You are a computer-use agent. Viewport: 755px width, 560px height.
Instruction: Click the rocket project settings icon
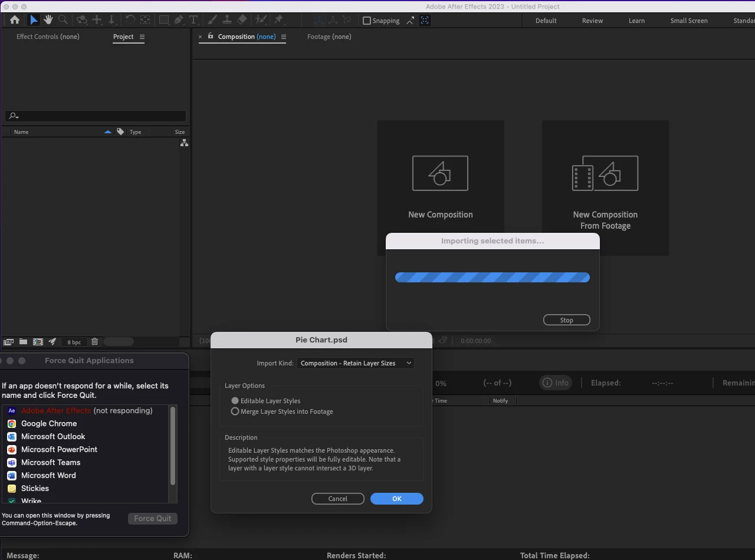pyautogui.click(x=52, y=342)
